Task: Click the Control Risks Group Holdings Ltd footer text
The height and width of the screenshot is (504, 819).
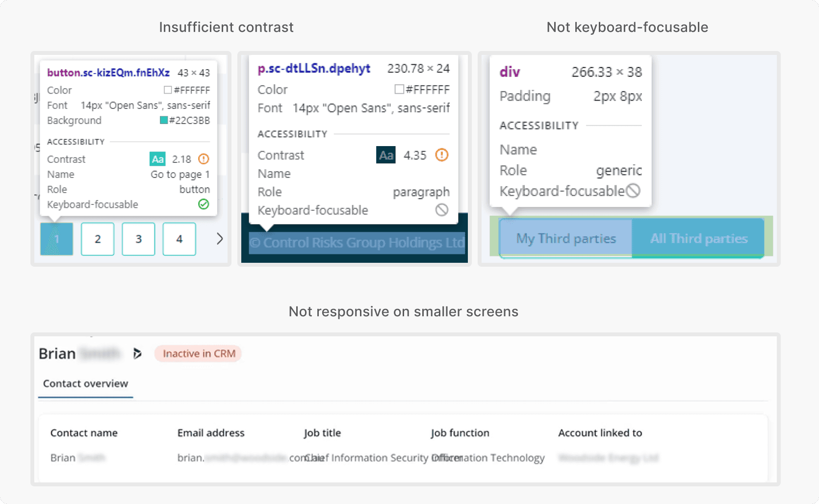Action: click(x=357, y=243)
